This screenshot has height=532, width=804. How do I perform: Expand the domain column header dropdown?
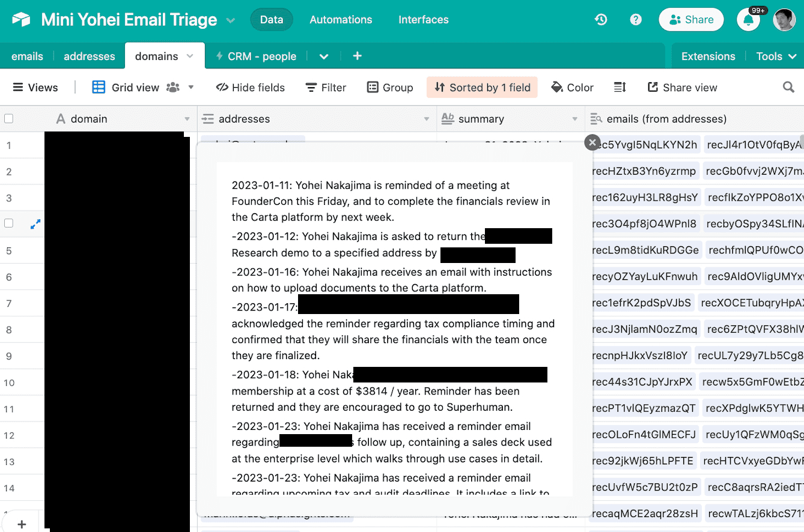click(187, 119)
